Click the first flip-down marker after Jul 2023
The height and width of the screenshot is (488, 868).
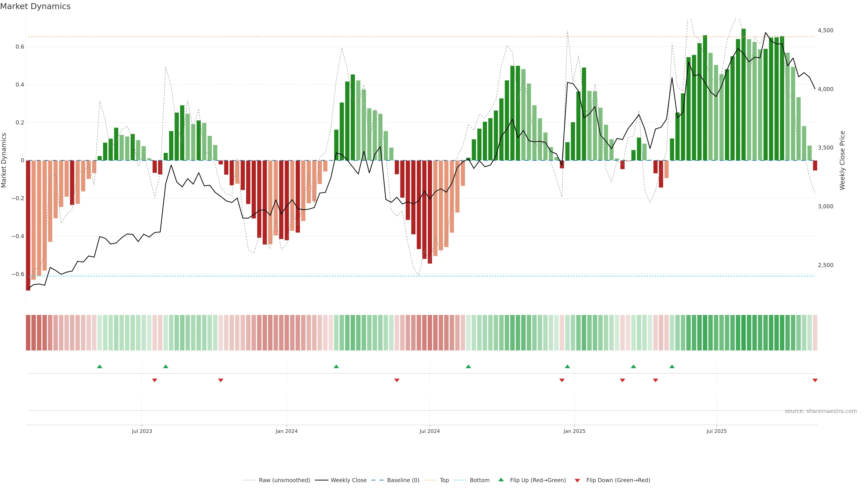[155, 380]
